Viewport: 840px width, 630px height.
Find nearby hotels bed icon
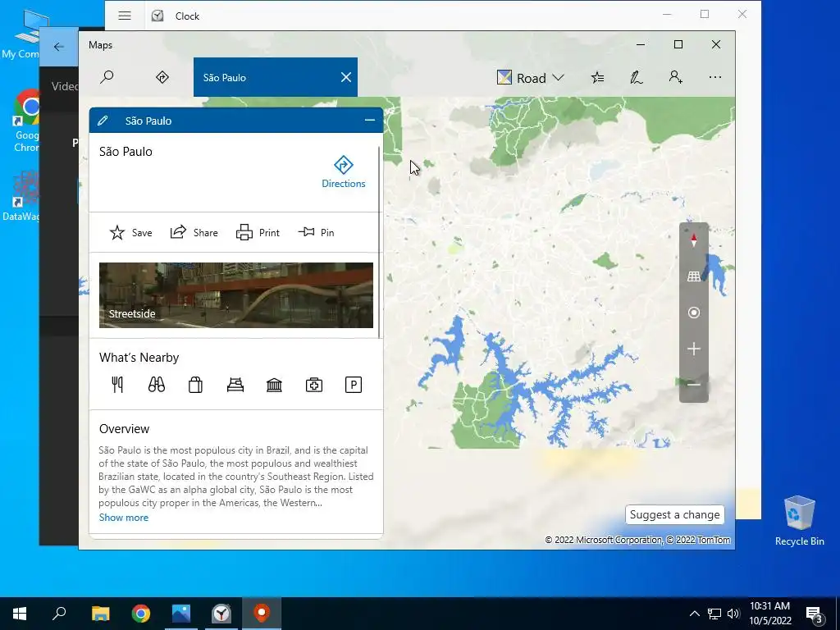coord(235,385)
